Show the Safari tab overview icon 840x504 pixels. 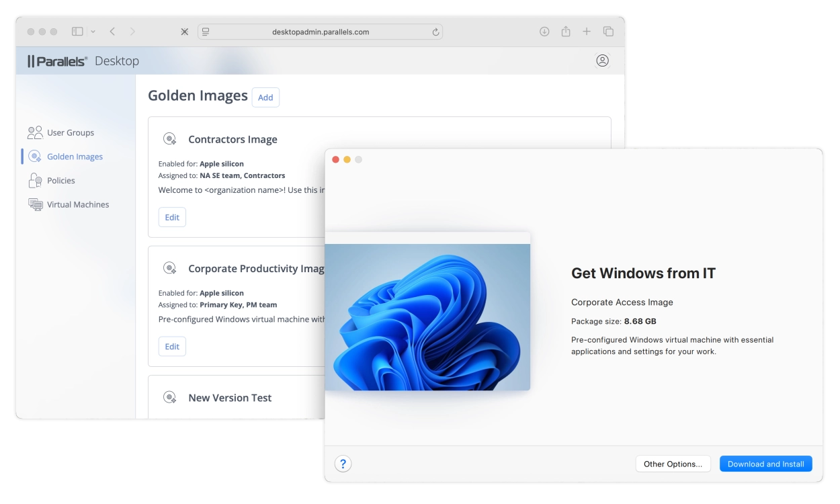tap(608, 32)
